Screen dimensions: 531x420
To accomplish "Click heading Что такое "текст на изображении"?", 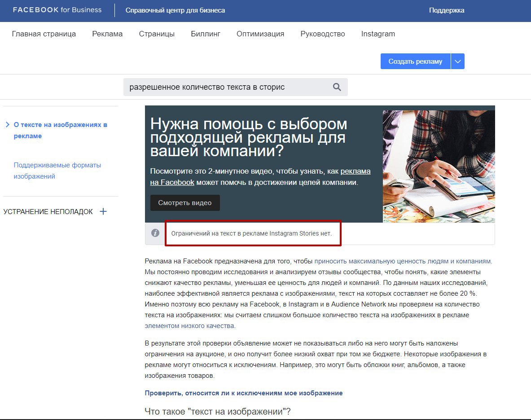I will pyautogui.click(x=218, y=411).
